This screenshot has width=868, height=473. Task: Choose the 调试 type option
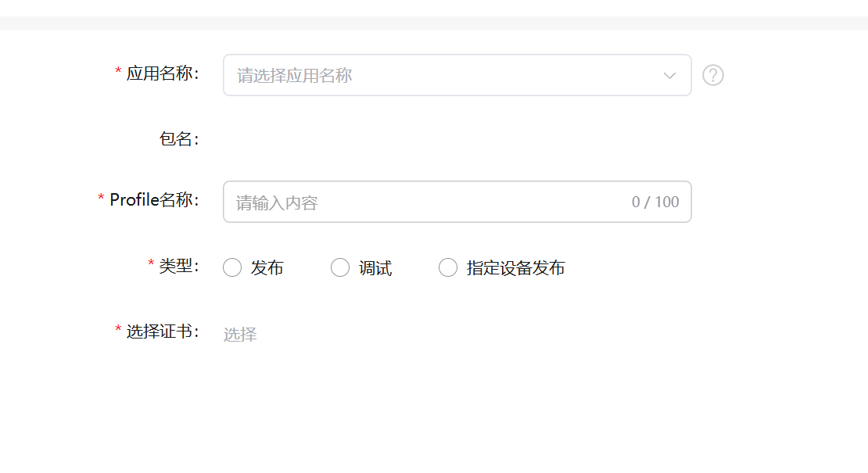click(x=340, y=267)
